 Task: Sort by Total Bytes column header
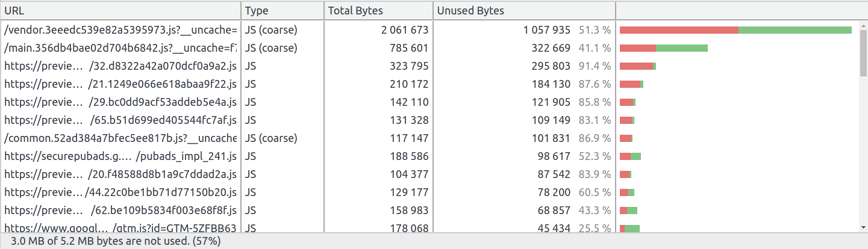(378, 10)
